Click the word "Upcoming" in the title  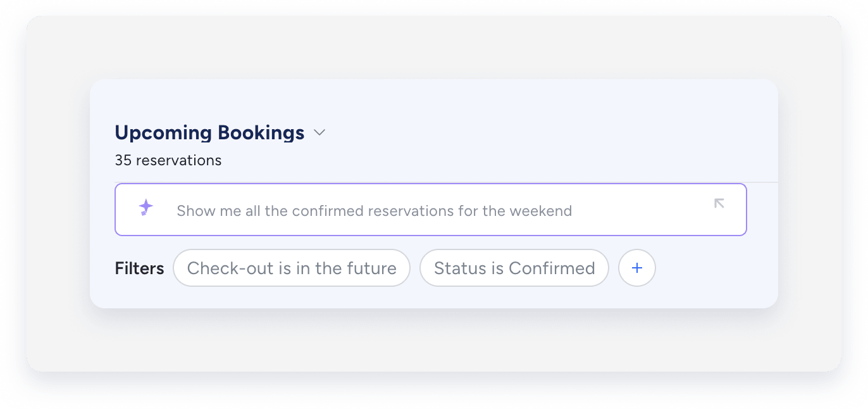pos(163,133)
